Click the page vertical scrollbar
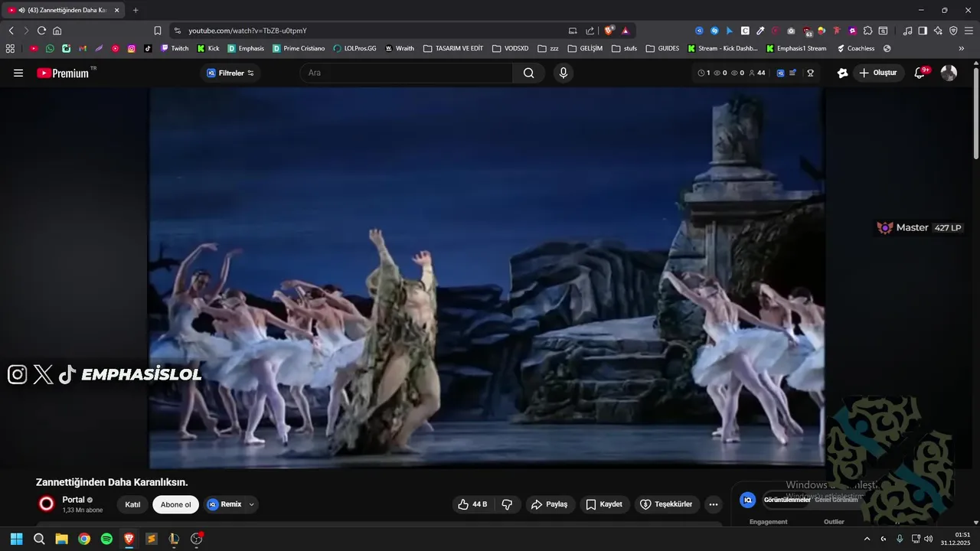 point(975,115)
